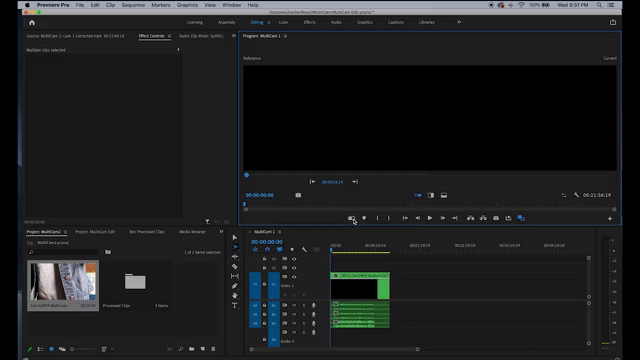Step back one frame

pos(418,218)
